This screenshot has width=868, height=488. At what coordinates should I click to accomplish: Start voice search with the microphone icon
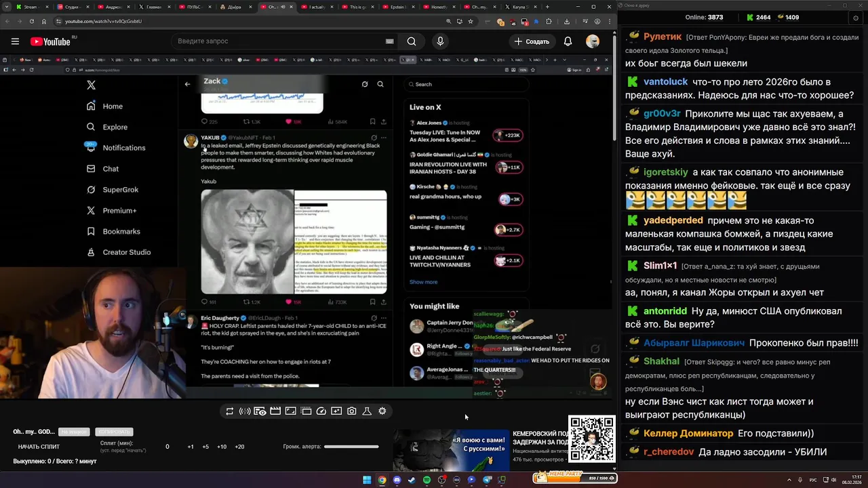[x=440, y=41]
